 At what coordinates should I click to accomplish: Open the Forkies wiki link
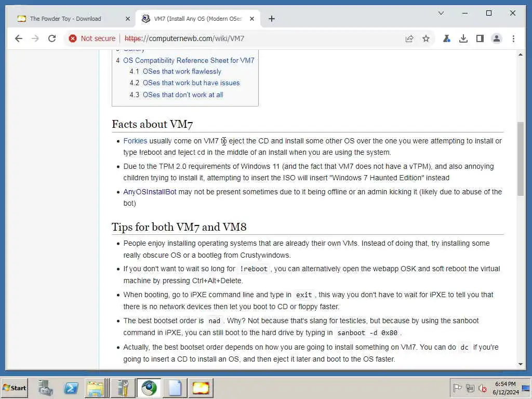135,141
